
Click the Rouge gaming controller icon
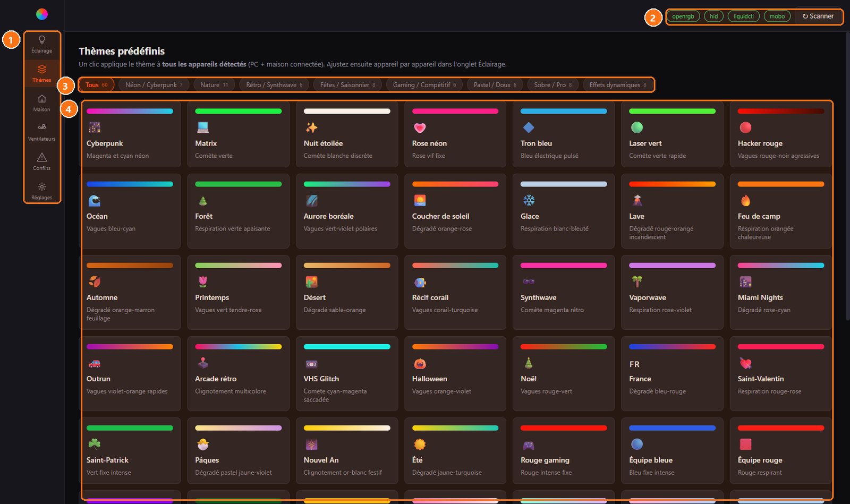coord(529,445)
